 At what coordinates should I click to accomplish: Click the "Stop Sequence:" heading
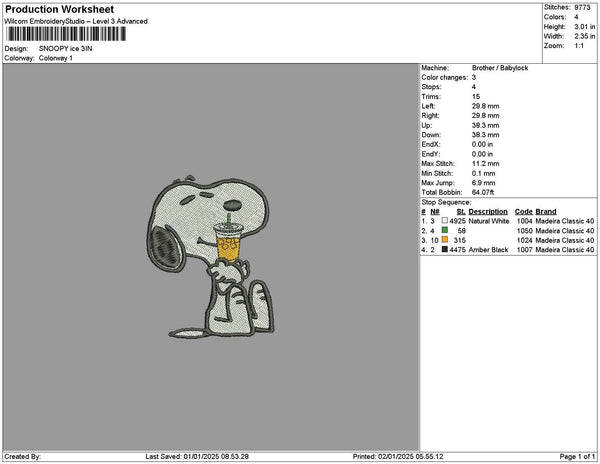(446, 202)
